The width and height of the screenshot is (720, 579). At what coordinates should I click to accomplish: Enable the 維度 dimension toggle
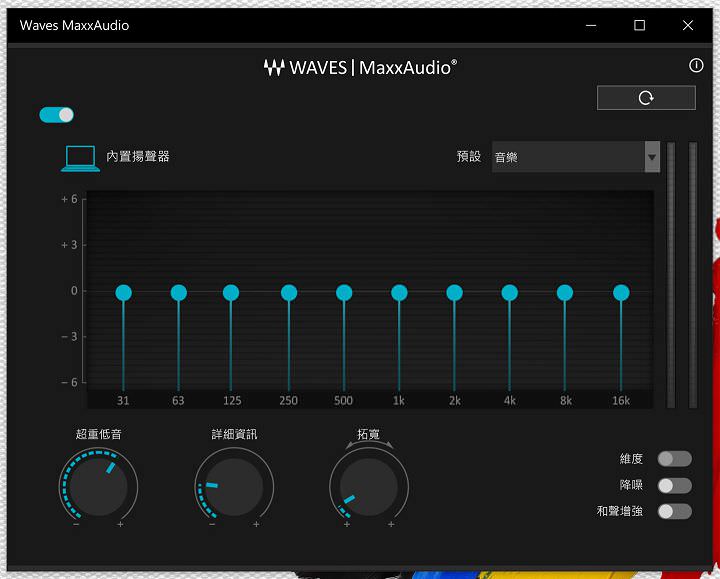point(674,459)
